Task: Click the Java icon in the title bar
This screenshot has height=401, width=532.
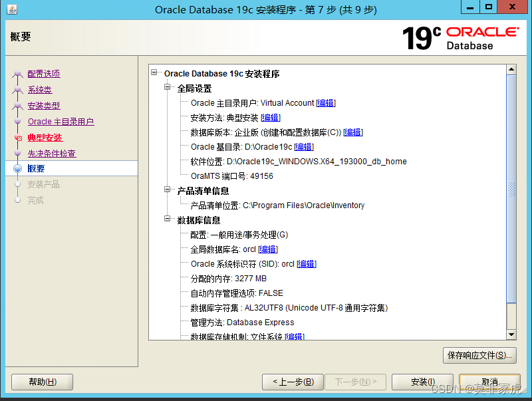Action: (12, 9)
